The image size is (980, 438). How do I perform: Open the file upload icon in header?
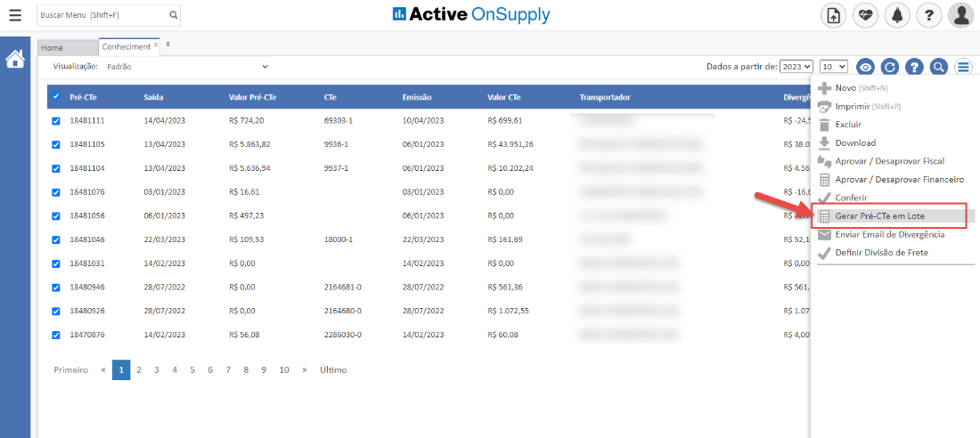point(833,16)
